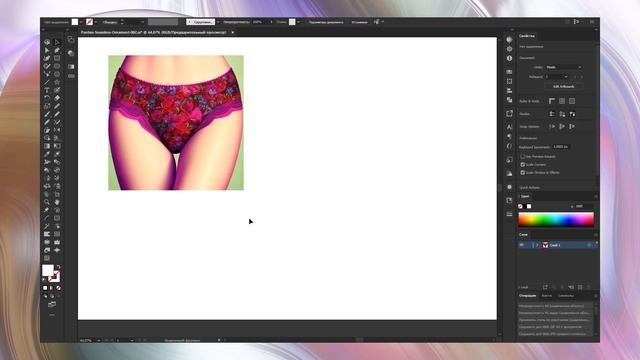
Task: Select the Rotate tool
Action: point(47,98)
